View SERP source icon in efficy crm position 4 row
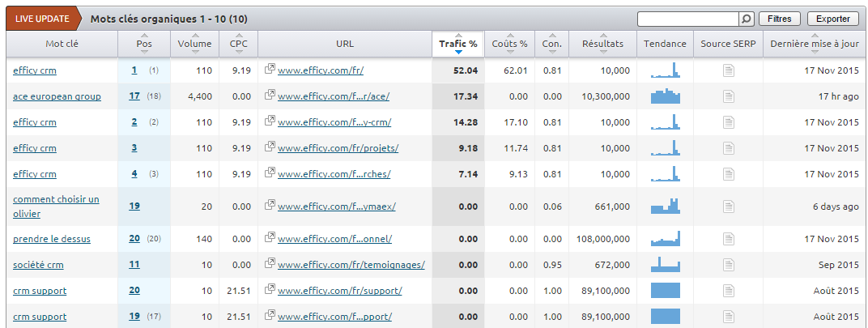The width and height of the screenshot is (868, 328). [x=729, y=174]
